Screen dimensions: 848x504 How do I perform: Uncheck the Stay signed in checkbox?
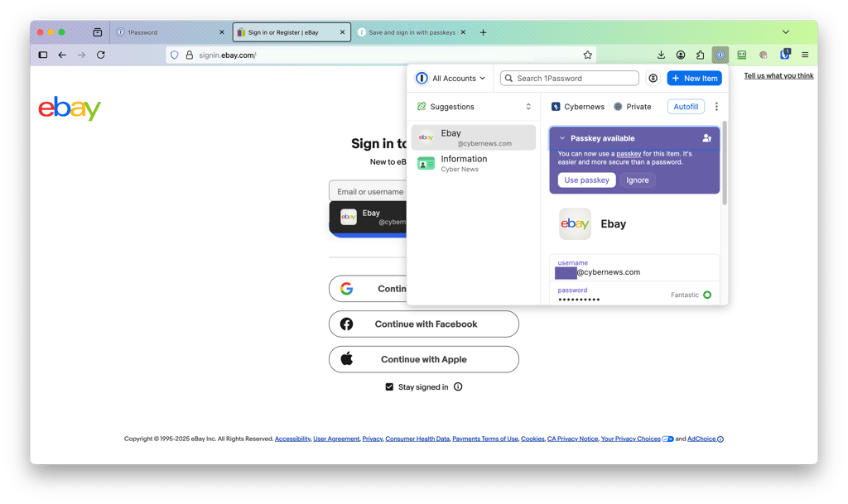pos(389,386)
